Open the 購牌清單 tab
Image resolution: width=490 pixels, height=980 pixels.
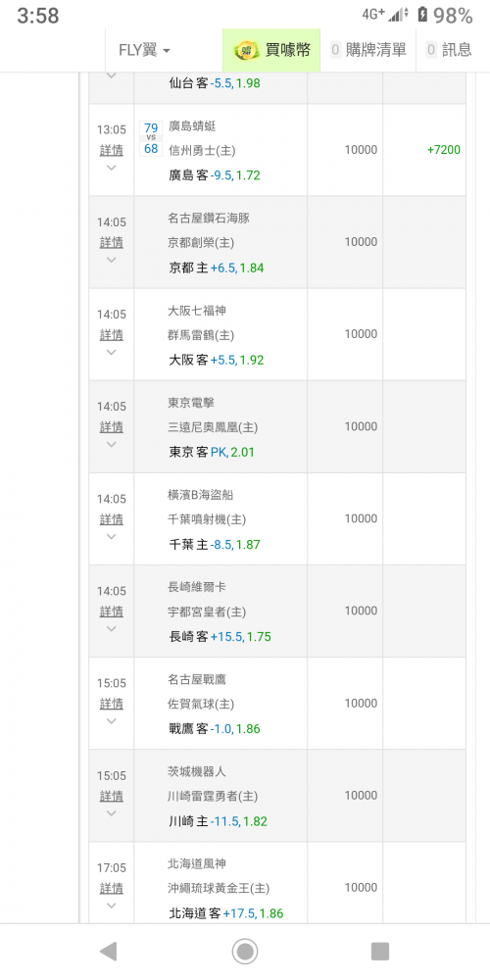point(368,51)
